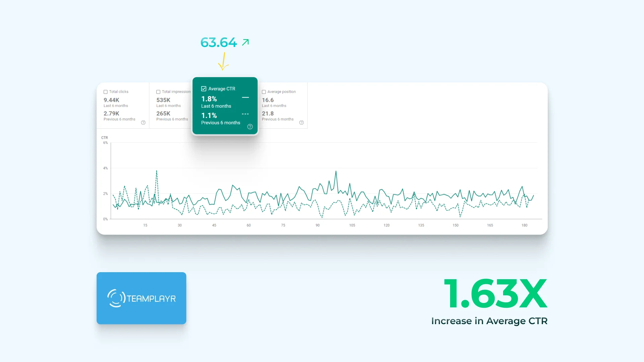This screenshot has width=644, height=362.
Task: Click the 1.63X headline number
Action: [x=496, y=294]
